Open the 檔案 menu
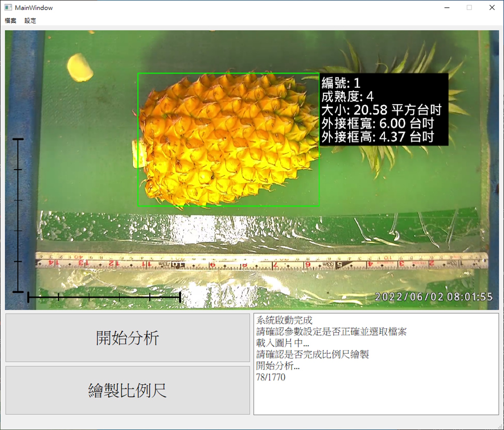The image size is (504, 430). click(x=10, y=21)
